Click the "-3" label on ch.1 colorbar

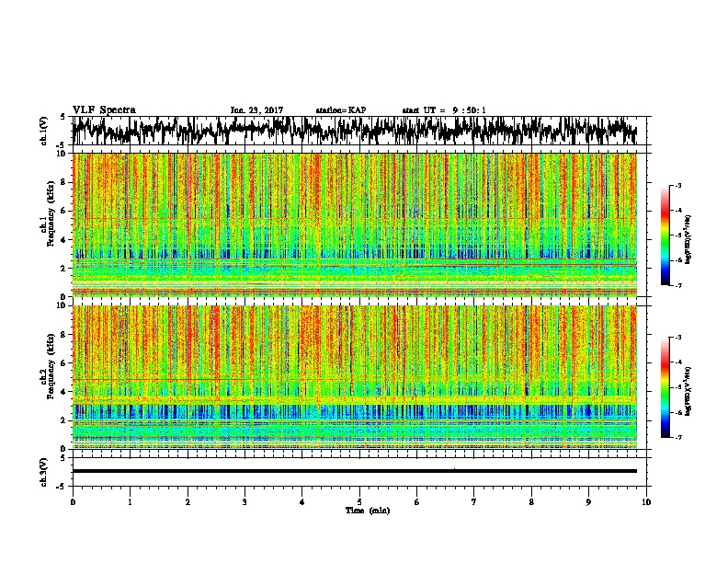[677, 185]
